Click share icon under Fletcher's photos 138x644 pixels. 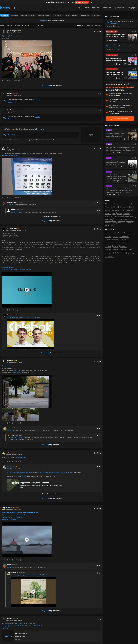[12, 423]
